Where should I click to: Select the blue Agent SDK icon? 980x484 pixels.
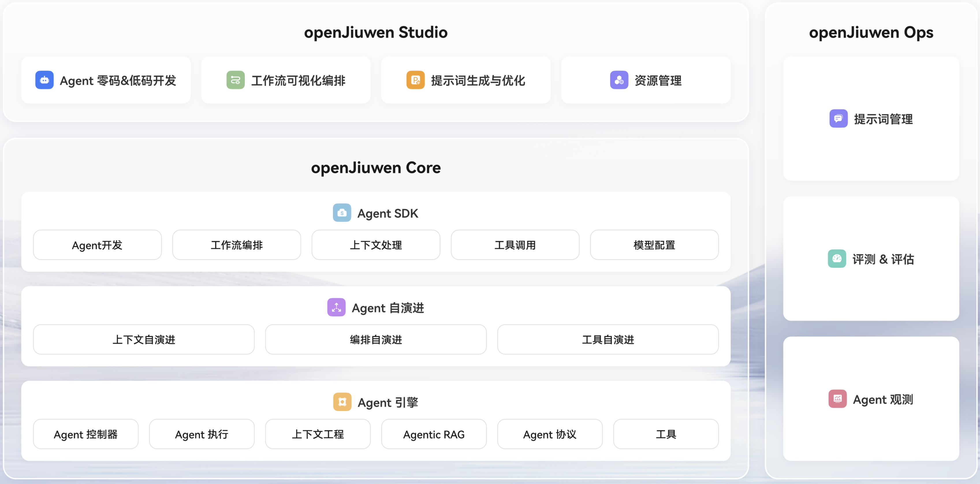[341, 213]
